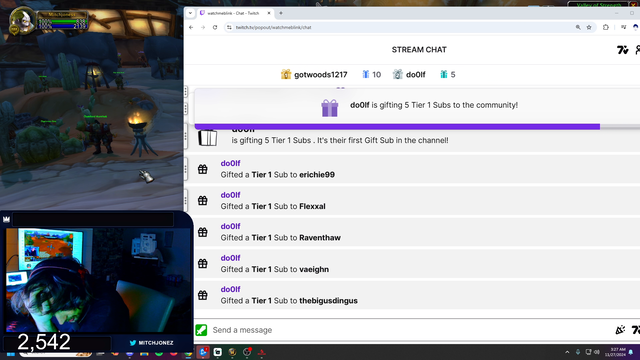Click the gift icon next to erichie99 message
Screen dimensions: 640x360
202,169
